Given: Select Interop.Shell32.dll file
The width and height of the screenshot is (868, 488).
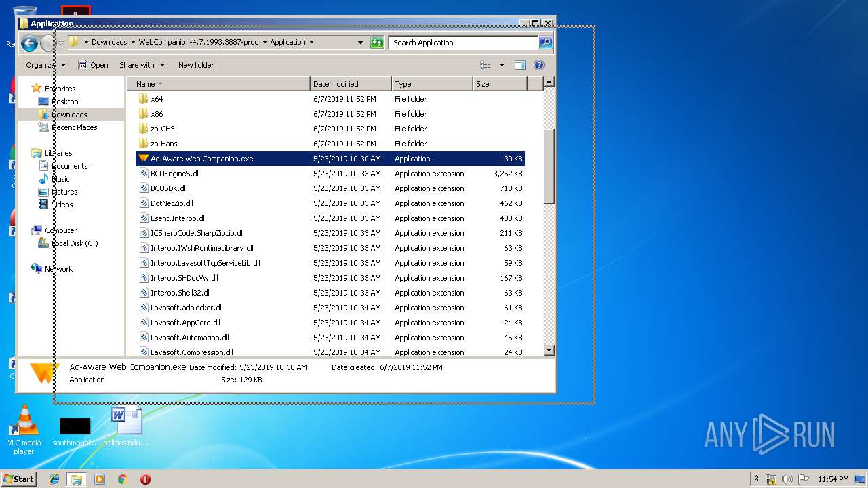Looking at the screenshot, I should 330,293.
